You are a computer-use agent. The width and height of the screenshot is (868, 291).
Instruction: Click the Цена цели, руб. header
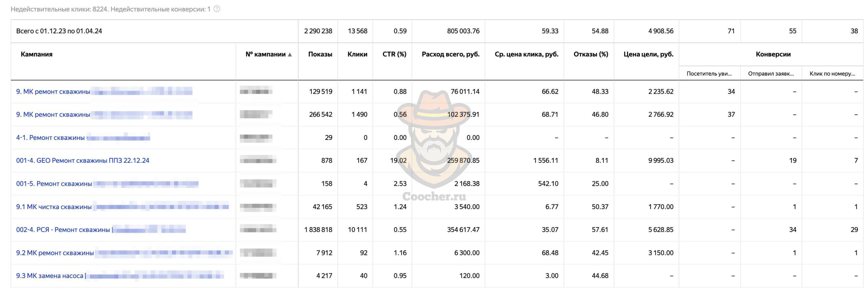pyautogui.click(x=648, y=54)
